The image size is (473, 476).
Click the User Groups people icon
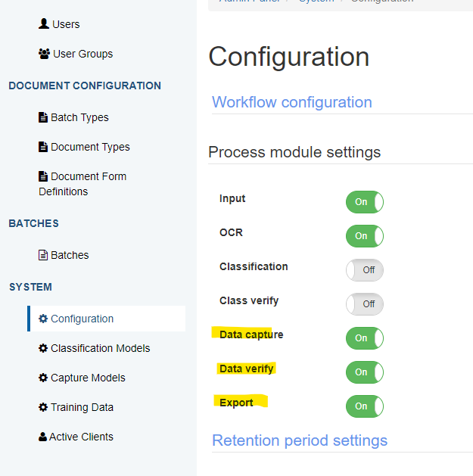point(44,54)
